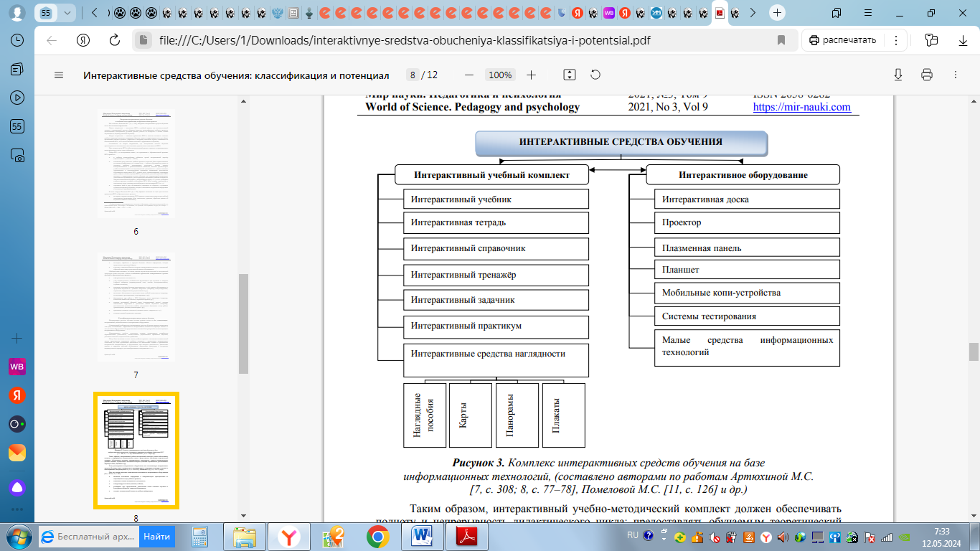Click the bookmark icon in address bar
Screen dimensions: 980x551
tap(781, 40)
